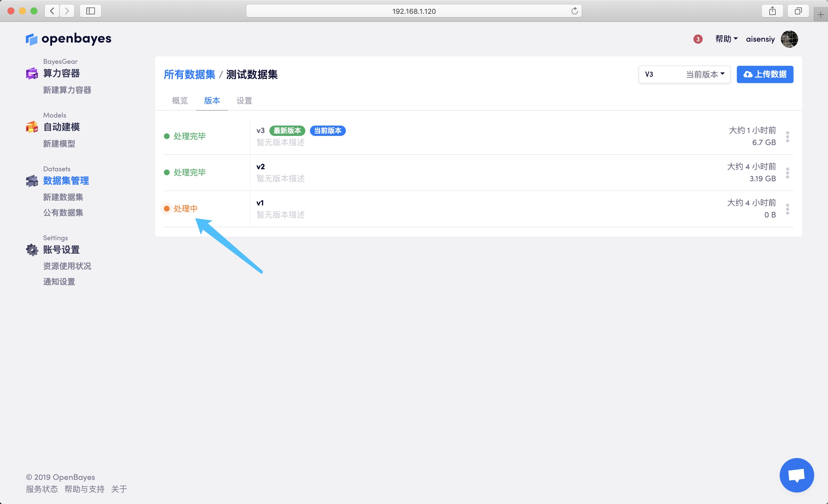This screenshot has width=828, height=504.
Task: Click the Datasets management sidebar icon
Action: pyautogui.click(x=32, y=181)
